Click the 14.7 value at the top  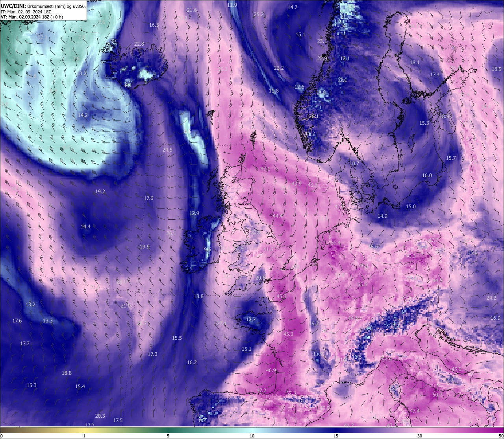point(293,7)
